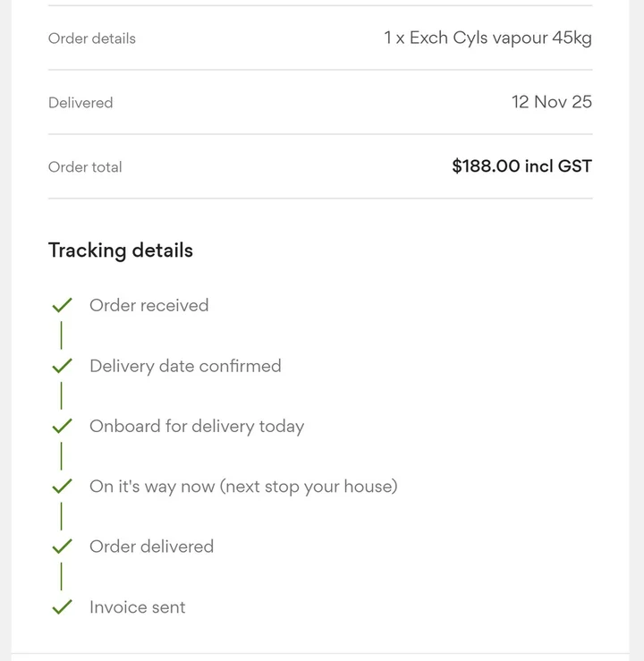This screenshot has width=644, height=661.
Task: Click the Delivered row label
Action: point(80,103)
